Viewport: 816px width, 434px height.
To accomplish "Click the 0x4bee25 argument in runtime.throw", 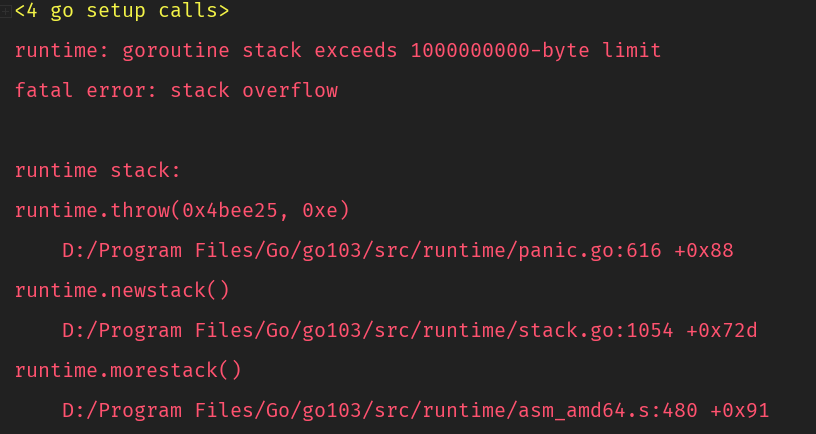I will pyautogui.click(x=230, y=211).
